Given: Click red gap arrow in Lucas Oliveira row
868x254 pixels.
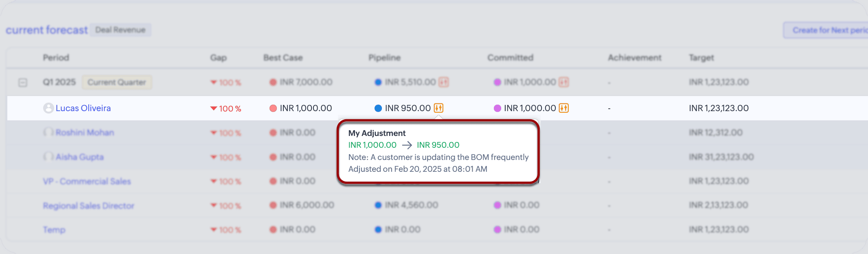Looking at the screenshot, I should tap(213, 109).
